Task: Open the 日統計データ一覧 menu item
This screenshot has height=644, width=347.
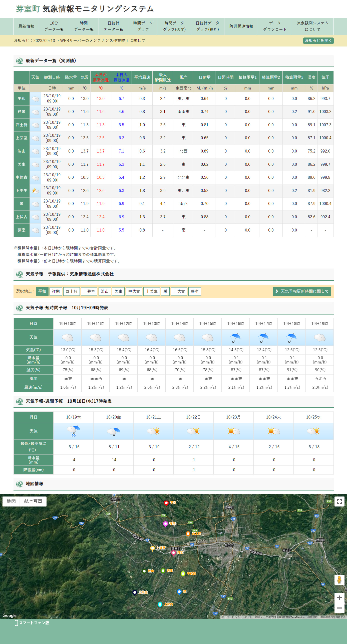Action: (x=114, y=26)
